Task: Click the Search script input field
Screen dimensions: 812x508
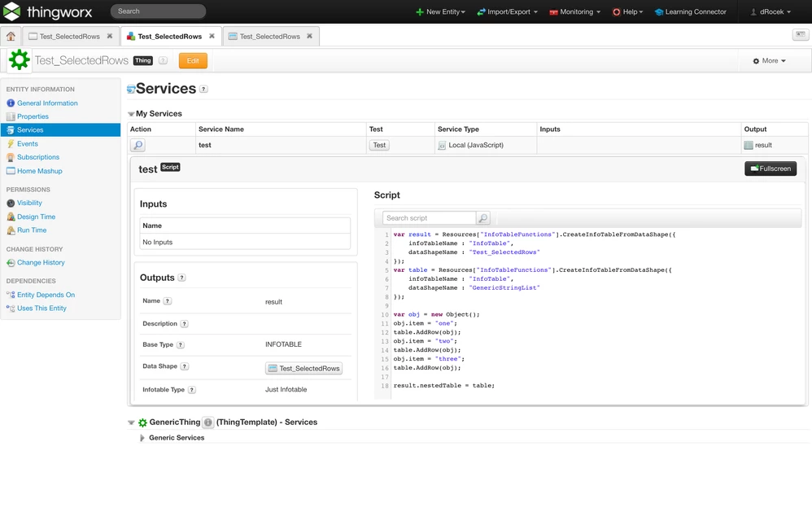Action: 430,218
